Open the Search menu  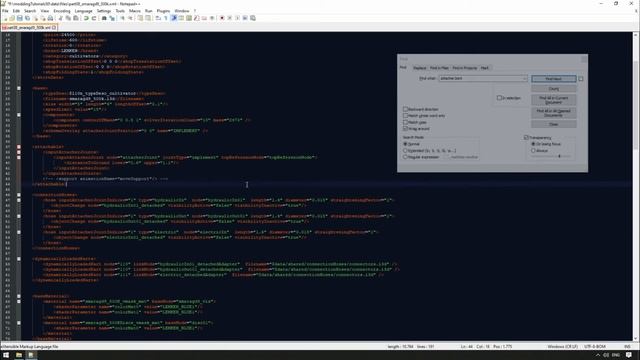[30, 11]
